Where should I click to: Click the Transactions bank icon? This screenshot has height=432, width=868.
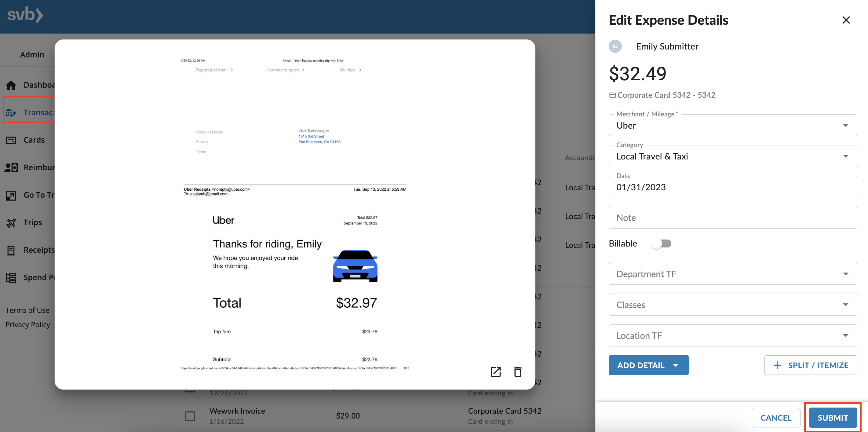coord(11,112)
